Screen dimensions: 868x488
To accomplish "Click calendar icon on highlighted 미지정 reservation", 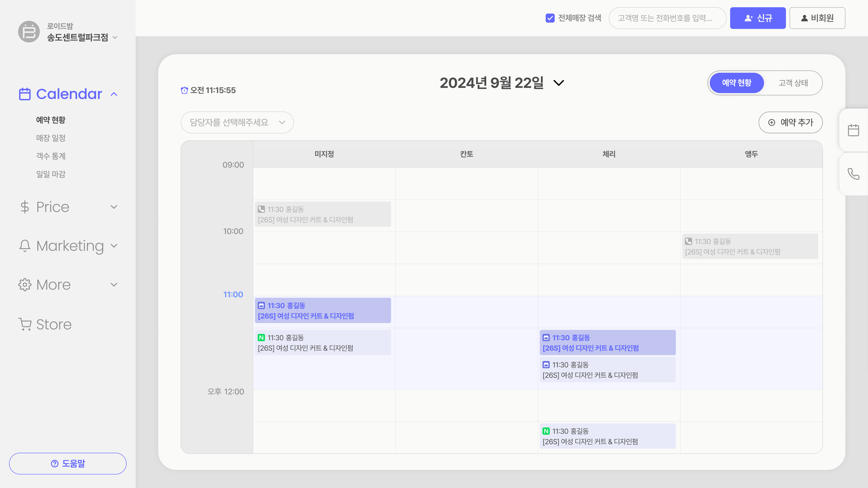I will [x=261, y=305].
